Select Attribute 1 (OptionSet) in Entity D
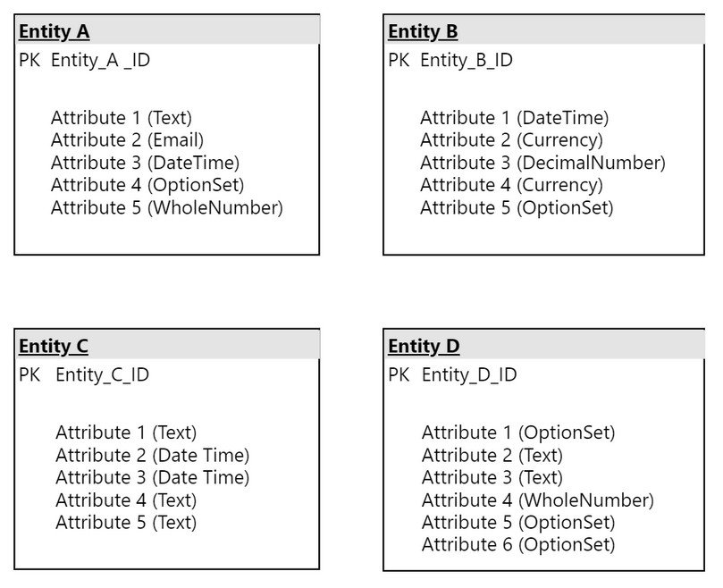 pyautogui.click(x=518, y=433)
